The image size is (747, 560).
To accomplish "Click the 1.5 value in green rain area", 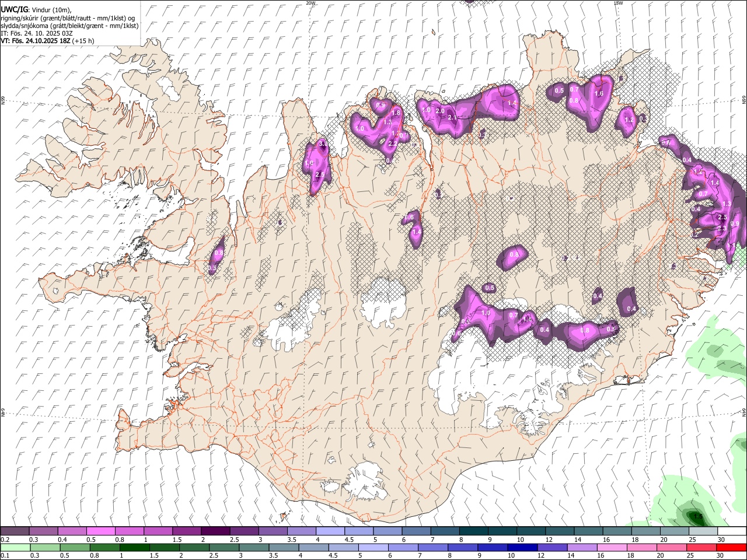I will pos(697,517).
